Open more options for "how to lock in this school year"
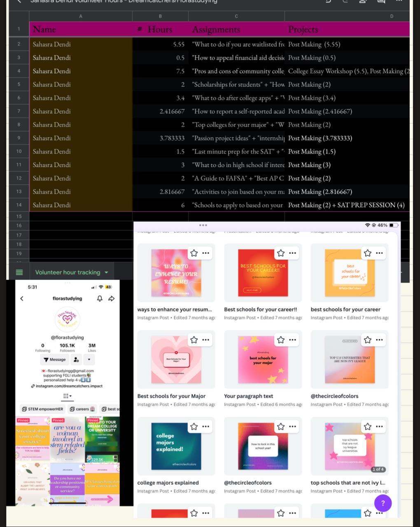Viewport: 420px width, 527px height. pos(292,427)
